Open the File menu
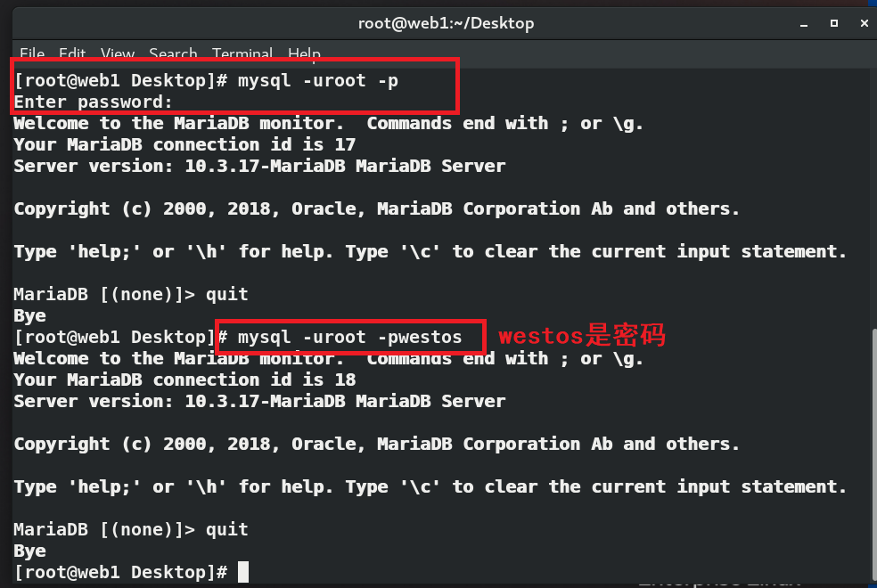877x588 pixels. 32,53
